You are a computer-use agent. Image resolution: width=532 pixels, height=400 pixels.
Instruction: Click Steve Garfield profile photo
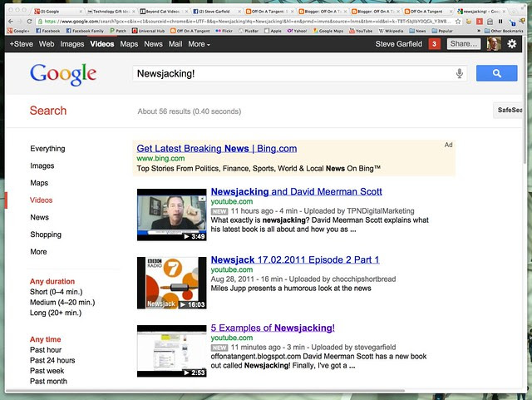pos(494,44)
